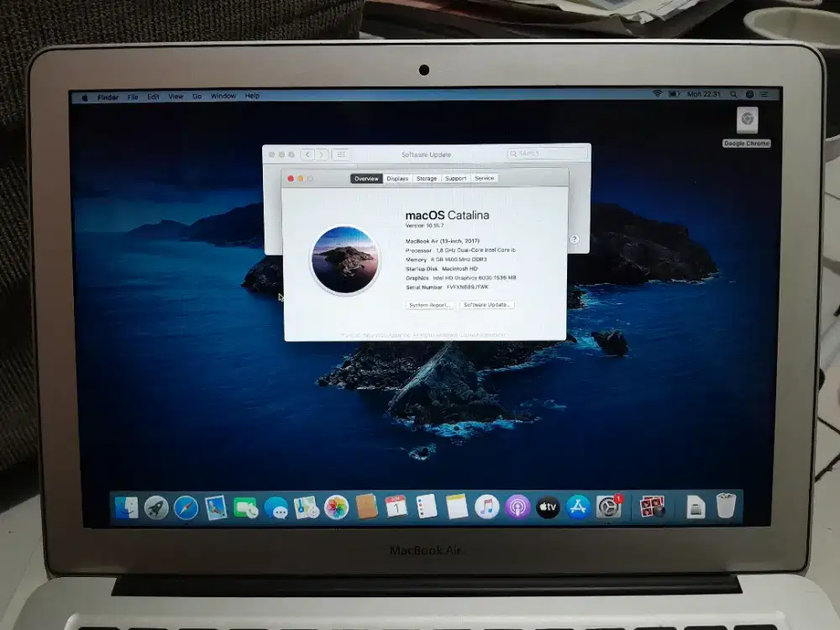This screenshot has width=840, height=630.
Task: Go back in Software Update window
Action: coord(307,155)
